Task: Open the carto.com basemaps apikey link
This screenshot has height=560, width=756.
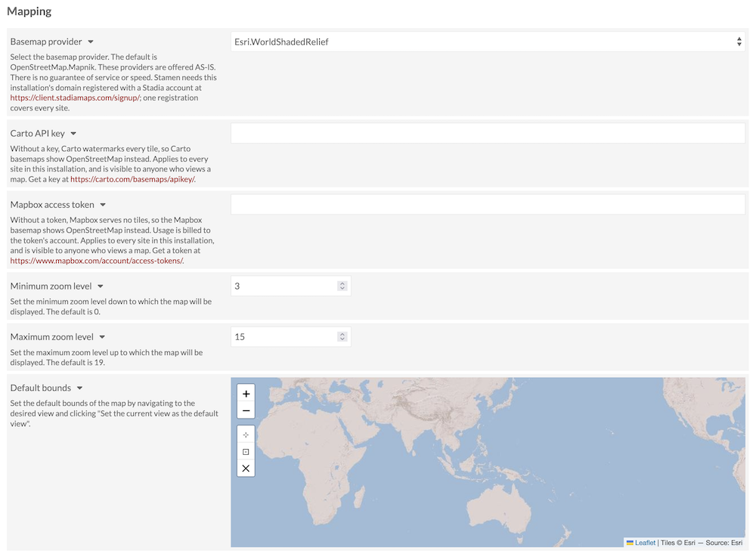Action: click(x=132, y=179)
